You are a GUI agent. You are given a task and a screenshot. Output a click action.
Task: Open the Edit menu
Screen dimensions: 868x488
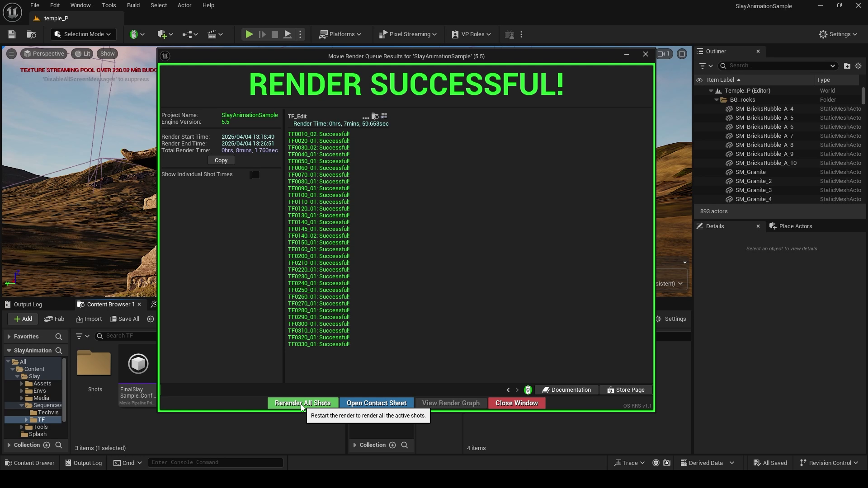coord(55,5)
